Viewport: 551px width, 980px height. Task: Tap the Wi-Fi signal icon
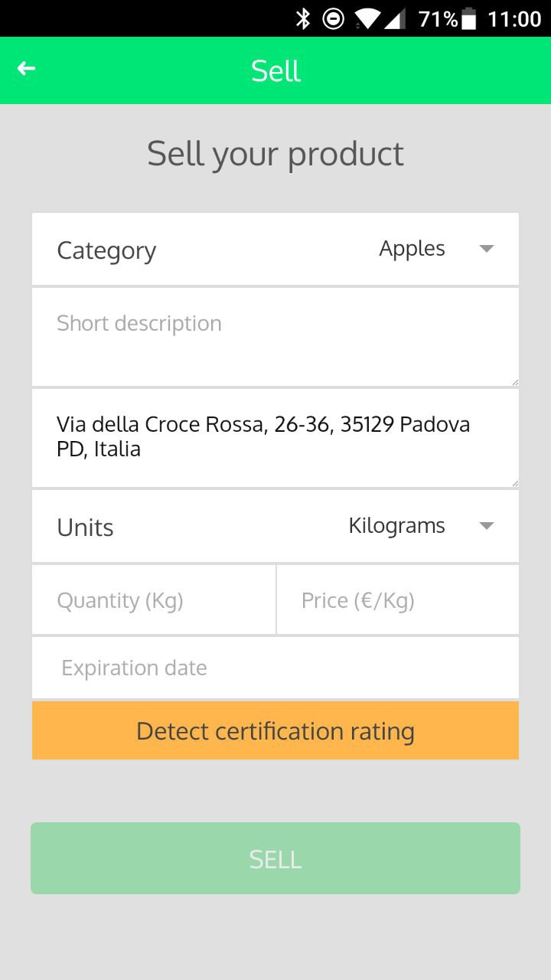click(367, 18)
